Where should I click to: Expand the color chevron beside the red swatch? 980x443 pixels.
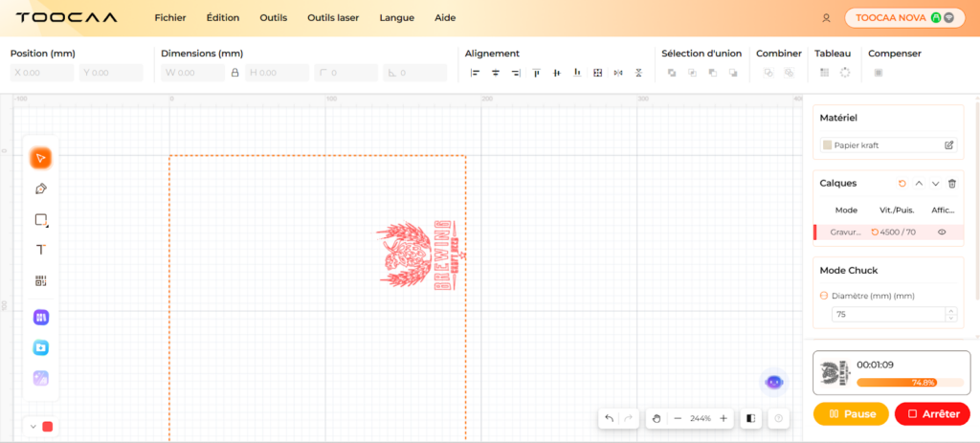click(x=33, y=426)
